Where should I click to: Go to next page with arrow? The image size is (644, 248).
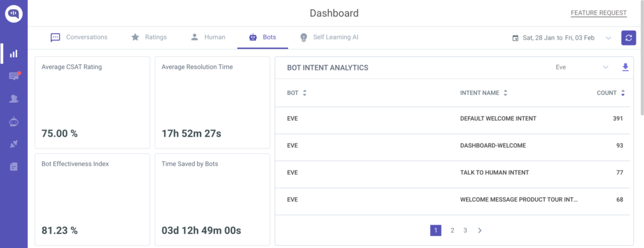pyautogui.click(x=479, y=230)
